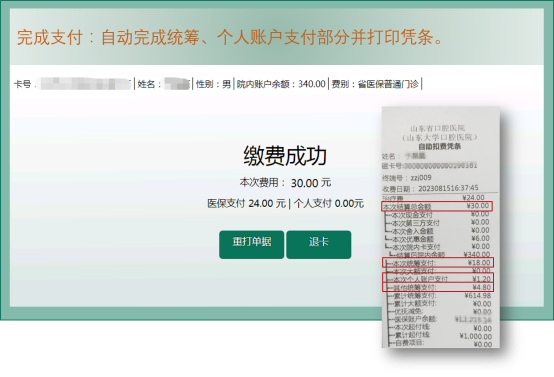
Task: Click the 退卡 eject card button
Action: (319, 245)
